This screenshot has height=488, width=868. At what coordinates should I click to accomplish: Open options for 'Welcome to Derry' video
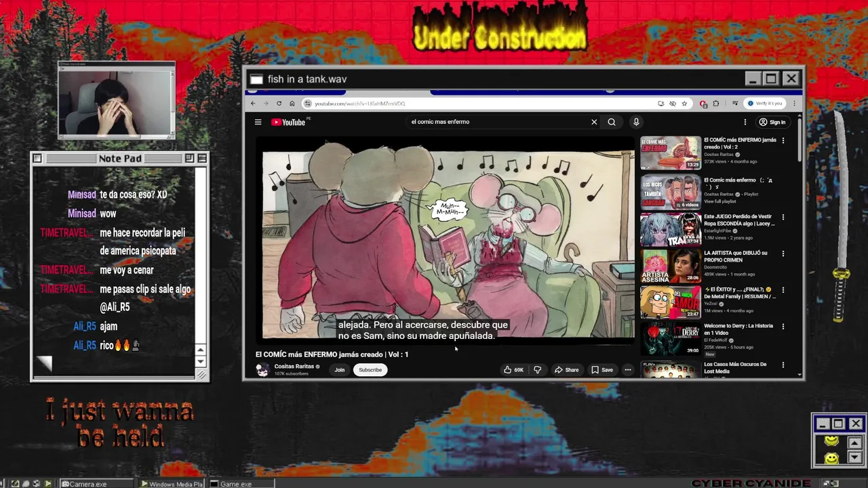coord(783,326)
